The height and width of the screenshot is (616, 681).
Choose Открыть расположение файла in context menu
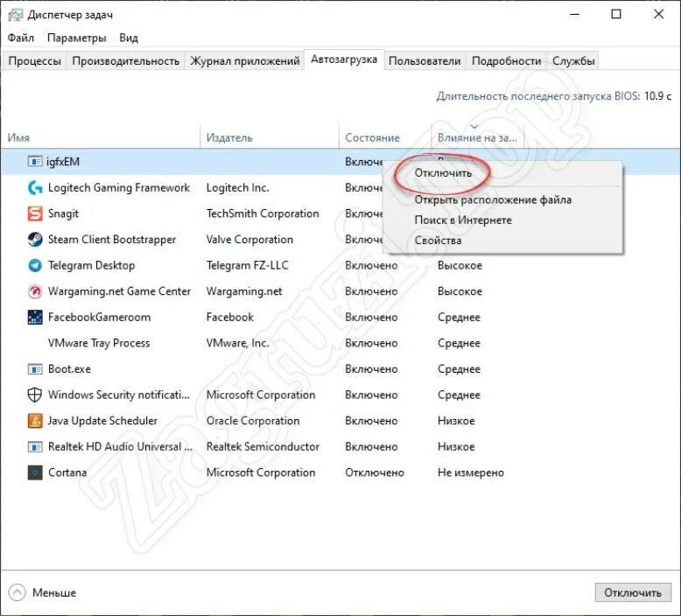[x=493, y=199]
